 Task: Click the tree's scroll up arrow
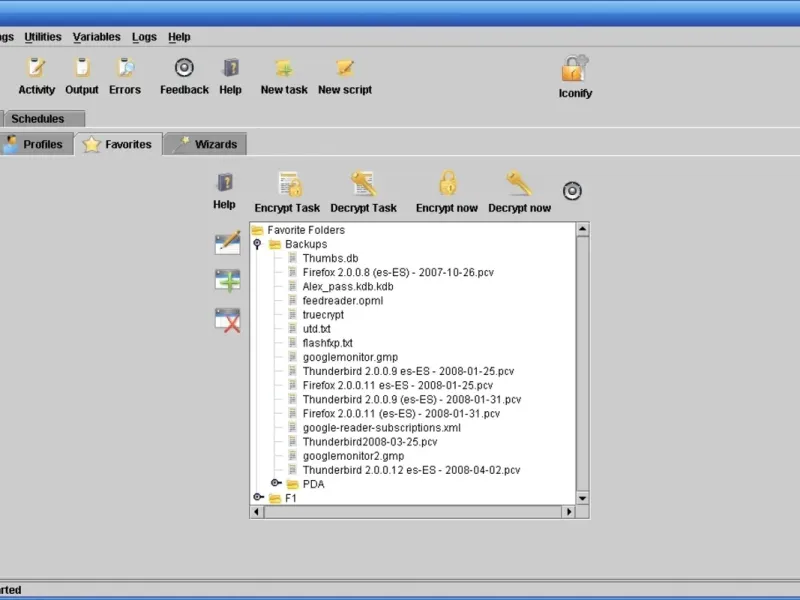coord(583,230)
